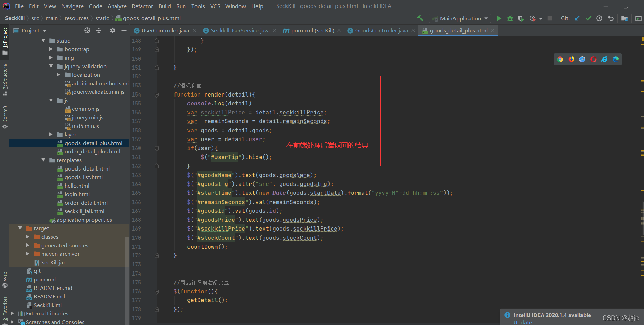Image resolution: width=644 pixels, height=325 pixels.
Task: Open the Refactor menu
Action: (142, 6)
